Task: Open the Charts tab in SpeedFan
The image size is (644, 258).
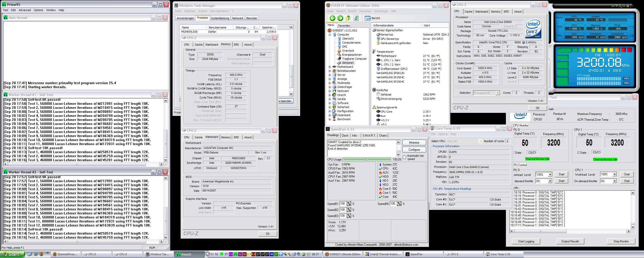Action: (383, 136)
